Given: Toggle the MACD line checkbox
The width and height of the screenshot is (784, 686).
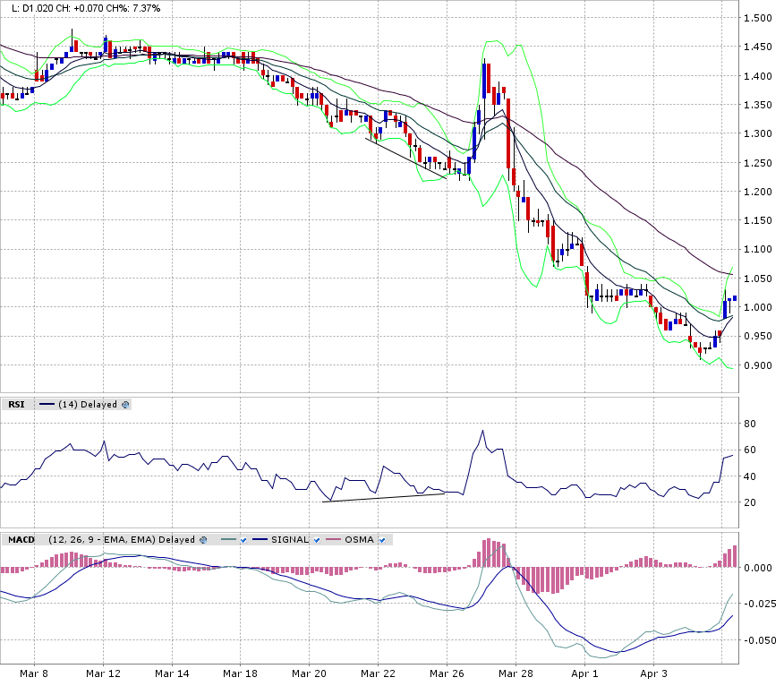Looking at the screenshot, I should [242, 539].
